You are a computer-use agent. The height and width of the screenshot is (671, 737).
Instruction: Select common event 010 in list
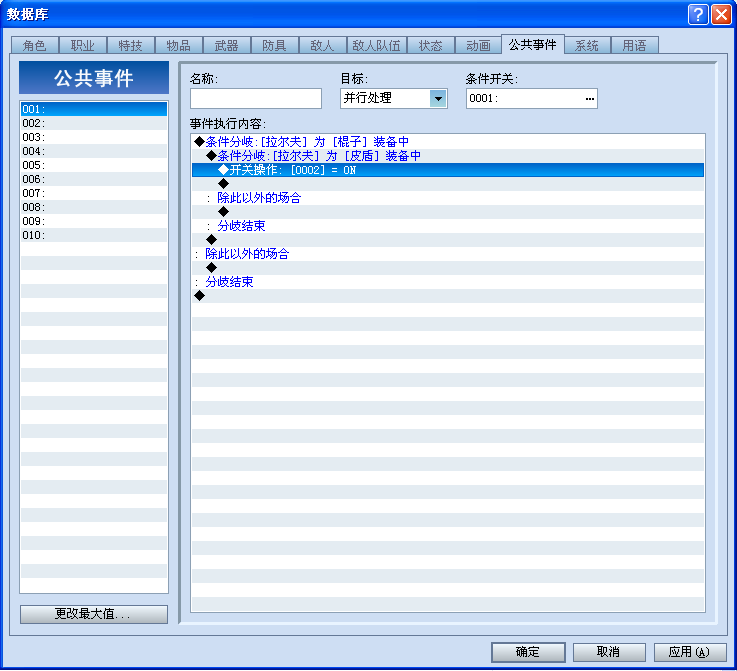coord(94,235)
